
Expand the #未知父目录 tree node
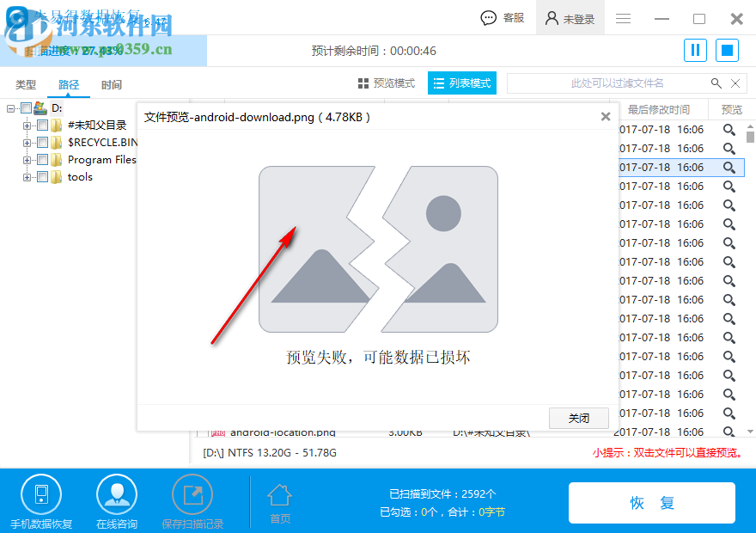pyautogui.click(x=26, y=125)
